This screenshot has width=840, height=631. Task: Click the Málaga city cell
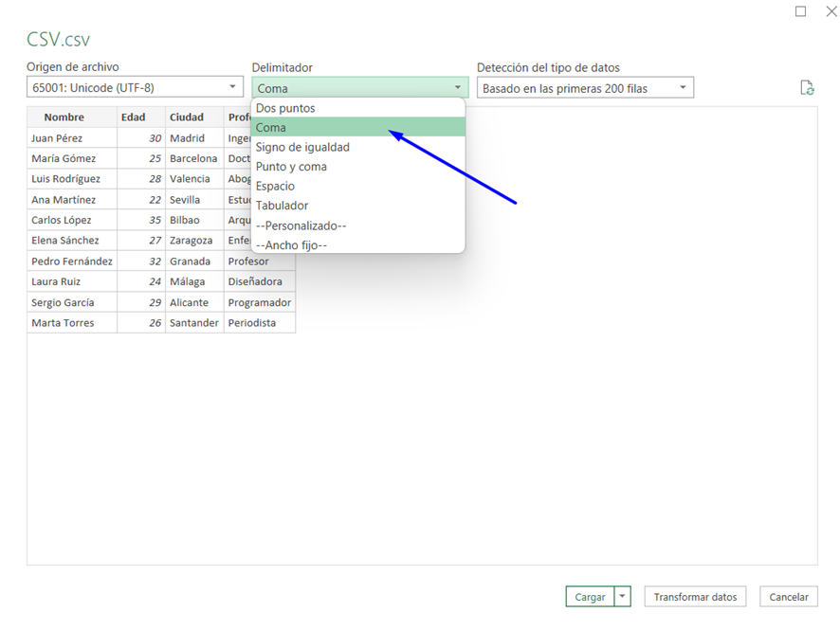click(194, 281)
